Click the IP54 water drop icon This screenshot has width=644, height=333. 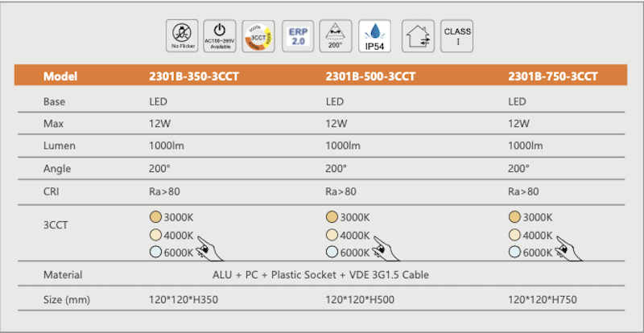coord(374,36)
